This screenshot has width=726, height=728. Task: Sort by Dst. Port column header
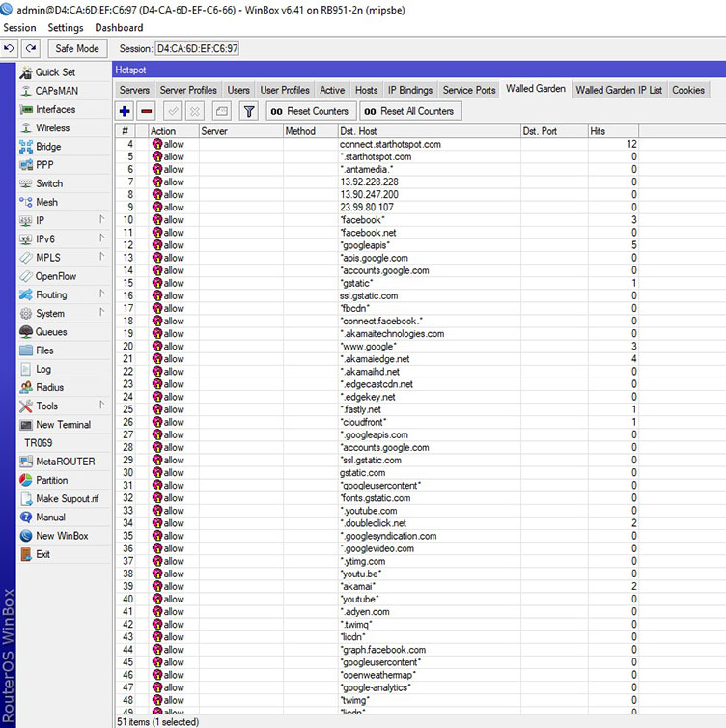click(554, 131)
